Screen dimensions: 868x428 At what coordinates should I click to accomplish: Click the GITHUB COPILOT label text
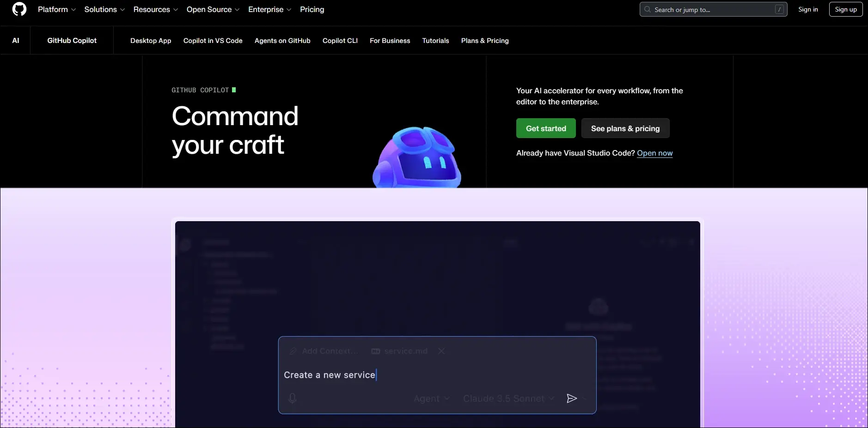tap(200, 90)
